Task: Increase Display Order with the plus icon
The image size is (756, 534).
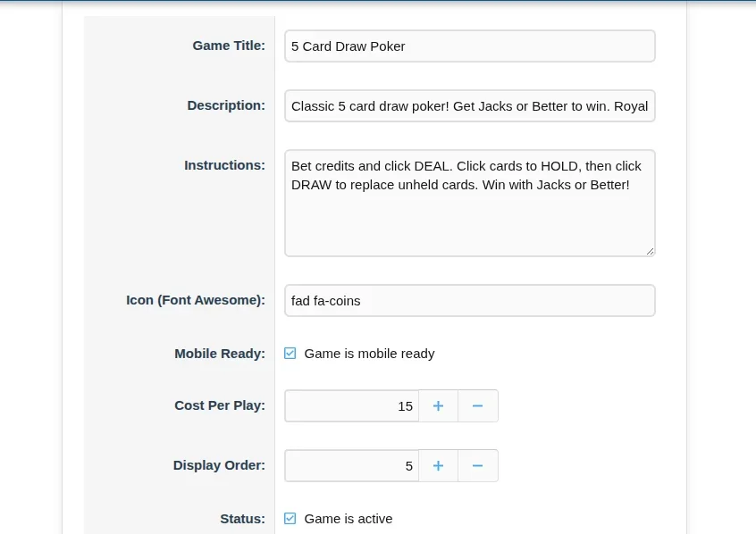Action: (x=438, y=466)
